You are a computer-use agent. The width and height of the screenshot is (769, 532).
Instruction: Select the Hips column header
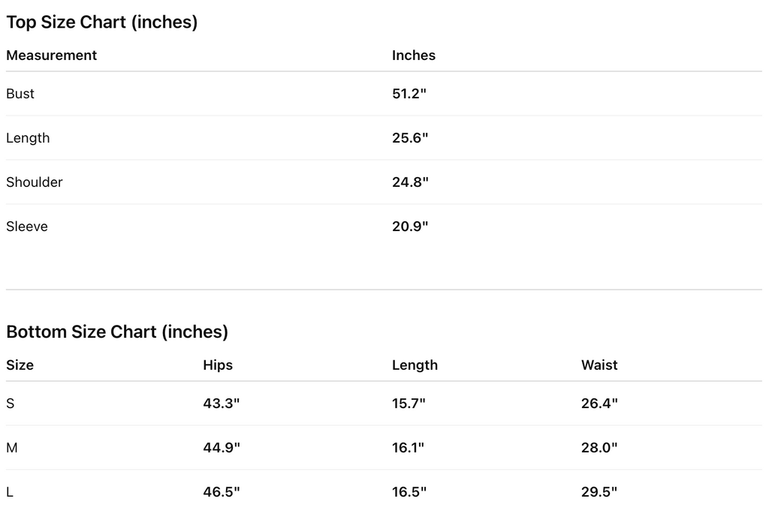point(218,365)
